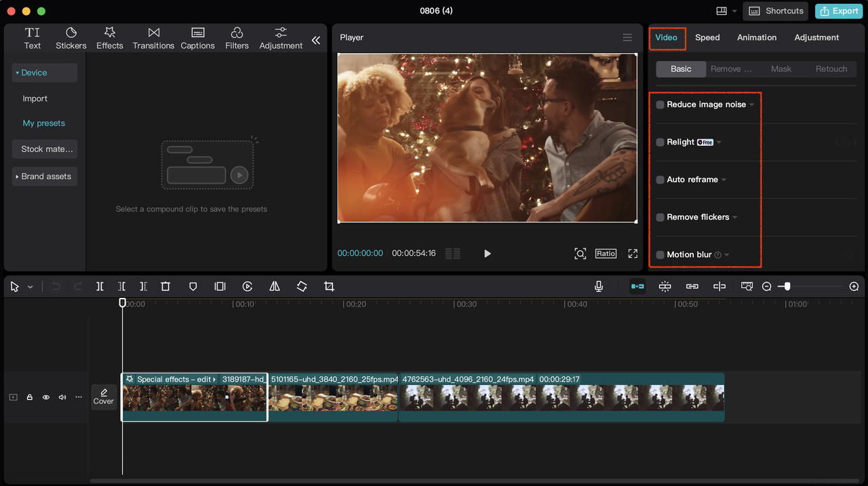
Task: Click the microphone record voiceover icon
Action: (x=599, y=286)
